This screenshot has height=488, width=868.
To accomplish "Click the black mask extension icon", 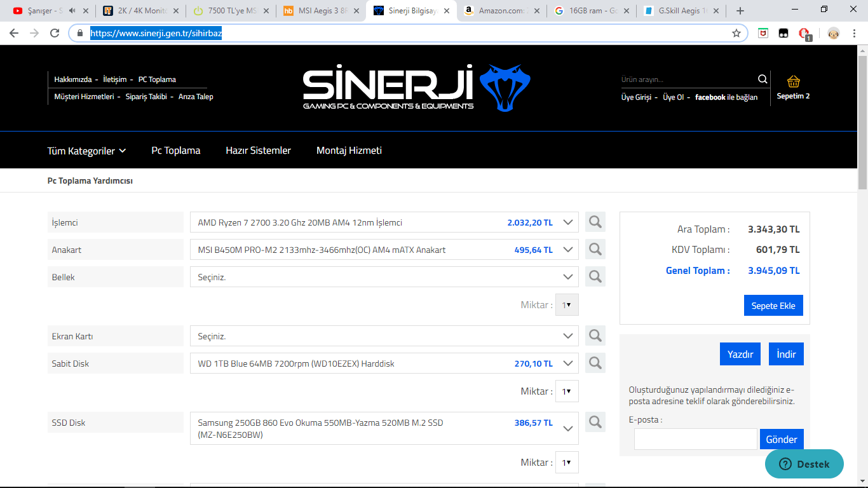I will 784,33.
